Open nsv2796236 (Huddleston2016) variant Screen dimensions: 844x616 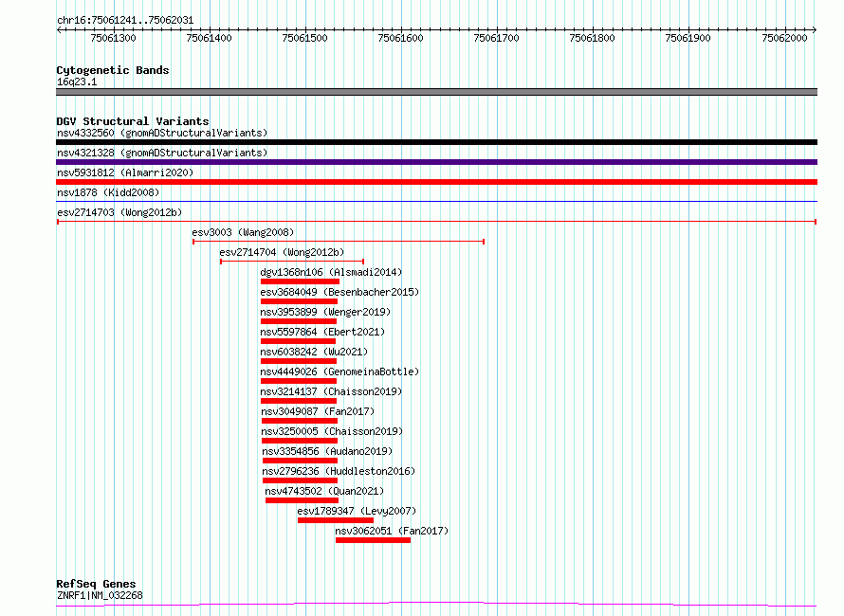pyautogui.click(x=339, y=471)
